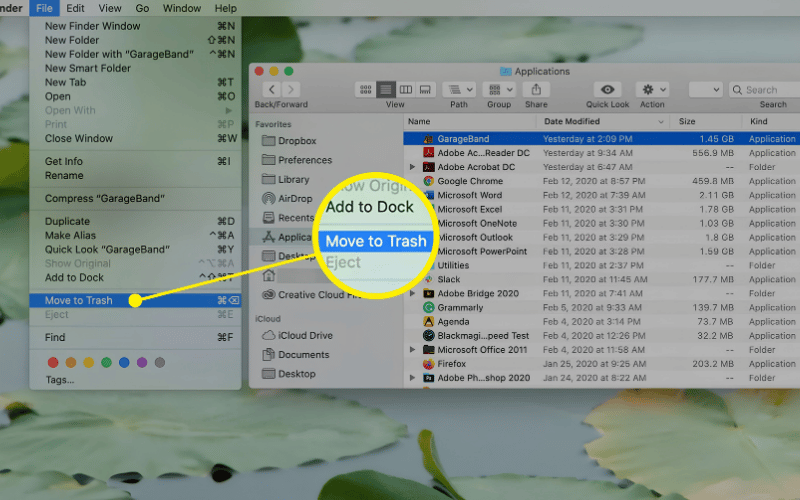Image resolution: width=800 pixels, height=500 pixels.
Task: Open the Group by dropdown
Action: coord(499,90)
